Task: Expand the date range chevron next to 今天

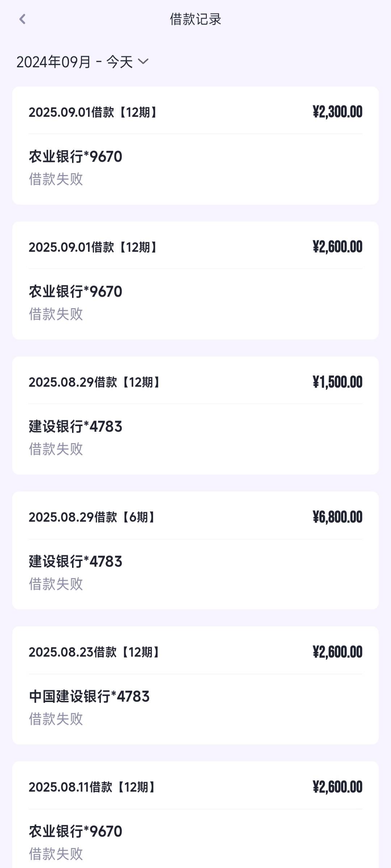Action: [143, 61]
